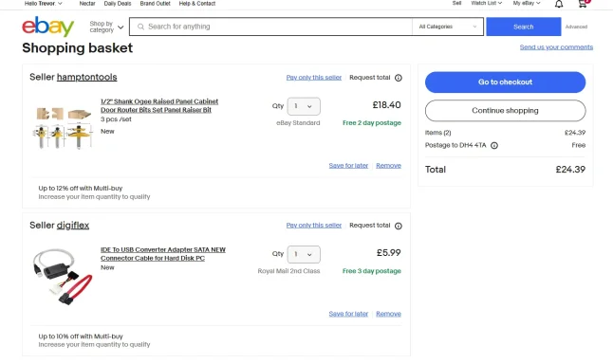The width and height of the screenshot is (613, 364).
Task: Click Send us your comments link
Action: (x=556, y=46)
